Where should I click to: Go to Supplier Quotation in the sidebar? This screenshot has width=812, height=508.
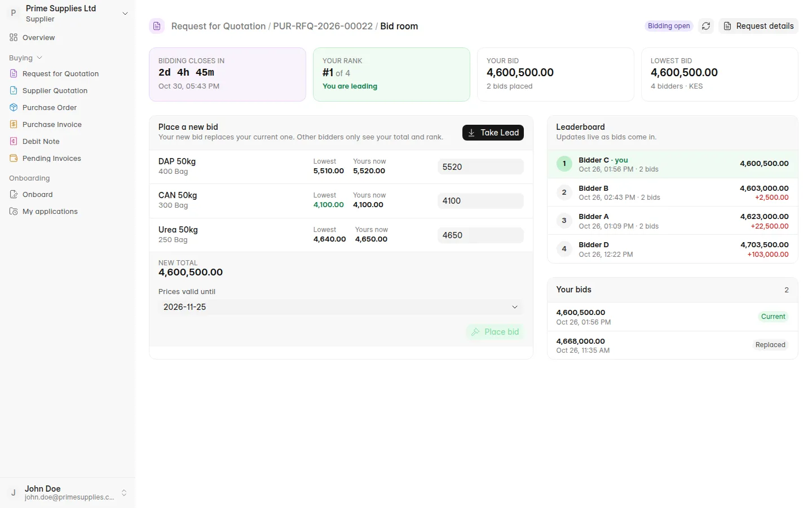click(x=68, y=91)
